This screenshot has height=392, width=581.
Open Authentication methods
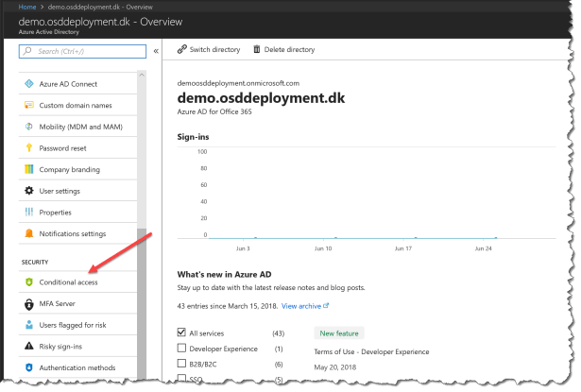coord(77,367)
